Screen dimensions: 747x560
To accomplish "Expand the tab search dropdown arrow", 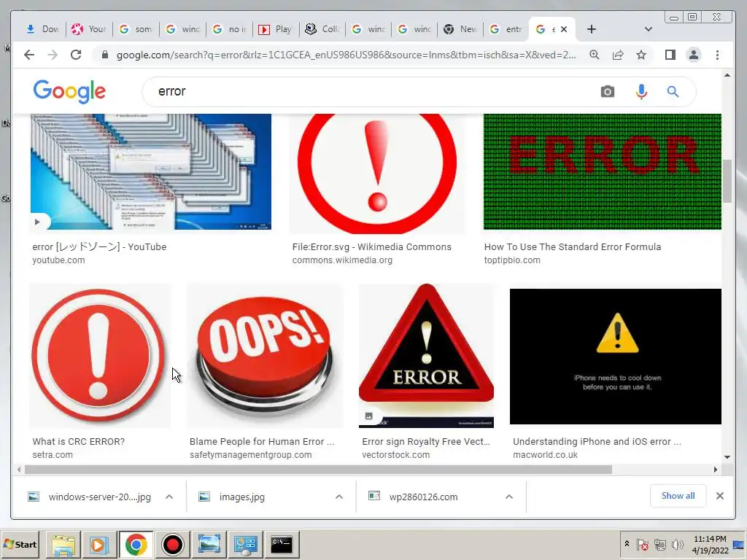I will [649, 29].
